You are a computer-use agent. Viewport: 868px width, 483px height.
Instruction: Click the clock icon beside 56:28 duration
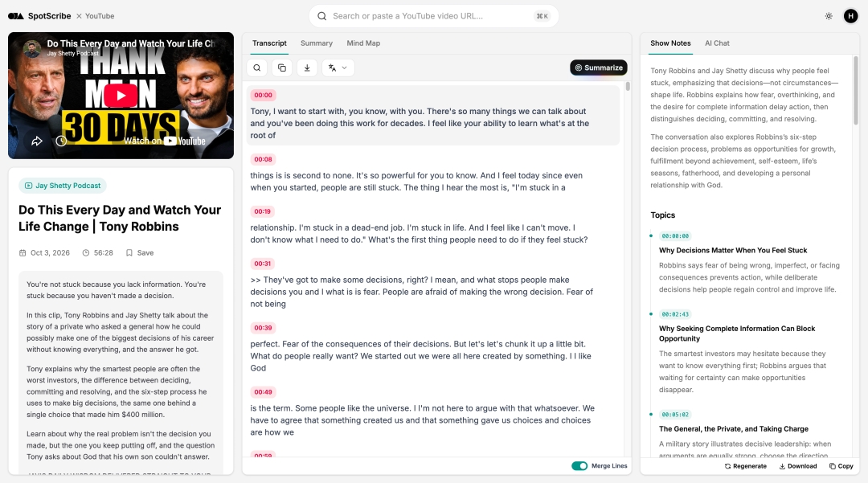click(86, 253)
